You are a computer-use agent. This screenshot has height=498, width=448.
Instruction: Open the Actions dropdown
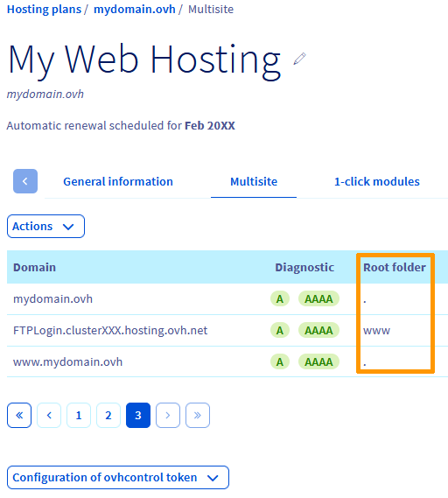click(45, 226)
